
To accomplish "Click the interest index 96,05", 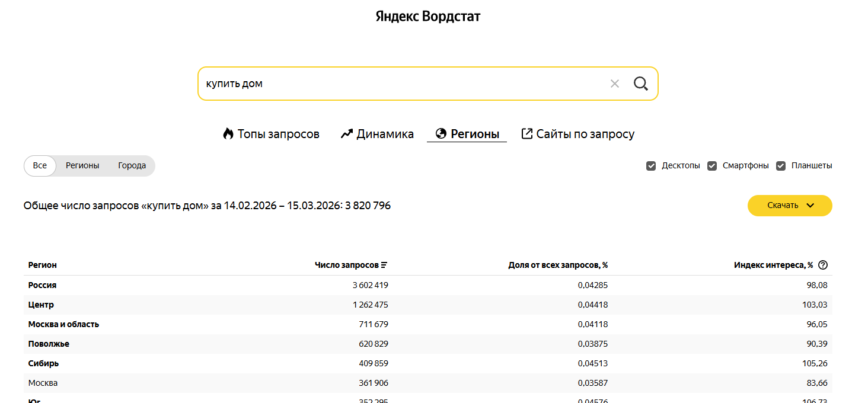I will [x=816, y=324].
